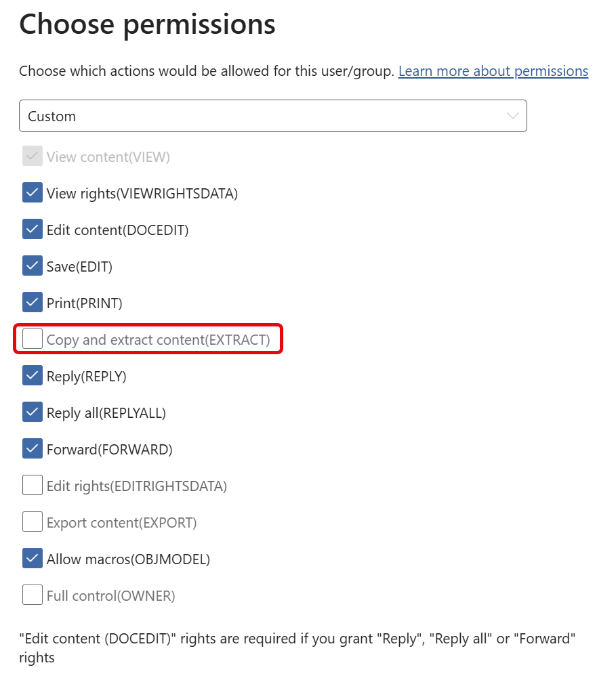
Task: Uncheck Allow macros(OBJMODEL)
Action: click(x=32, y=558)
